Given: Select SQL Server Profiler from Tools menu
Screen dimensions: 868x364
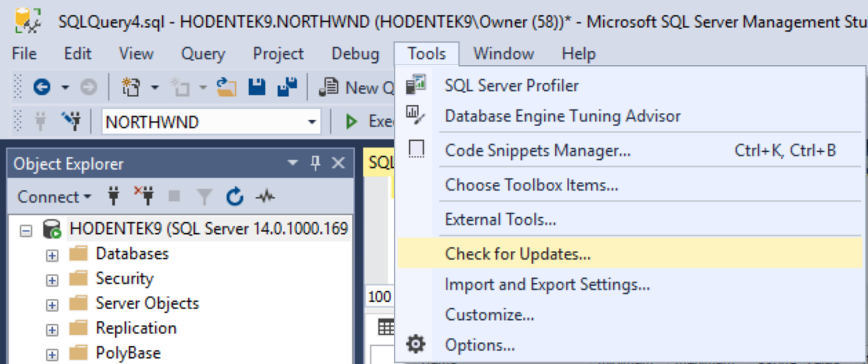Looking at the screenshot, I should click(x=630, y=85).
